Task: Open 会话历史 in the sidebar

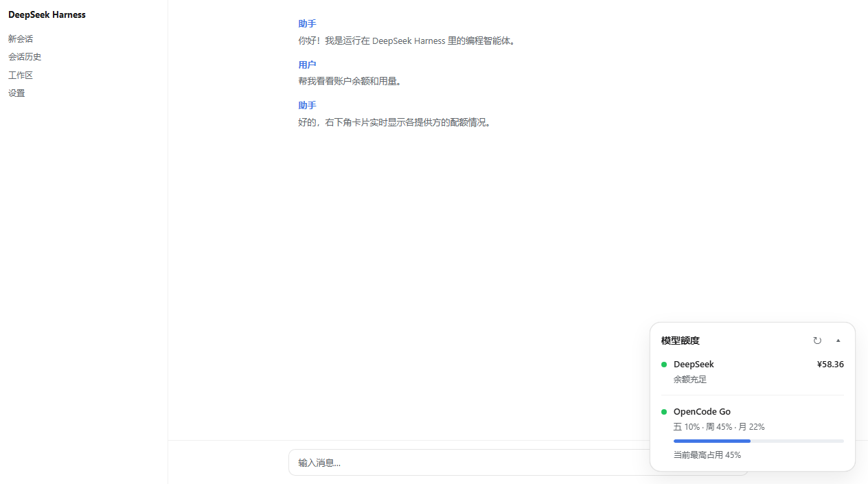Action: click(x=25, y=57)
